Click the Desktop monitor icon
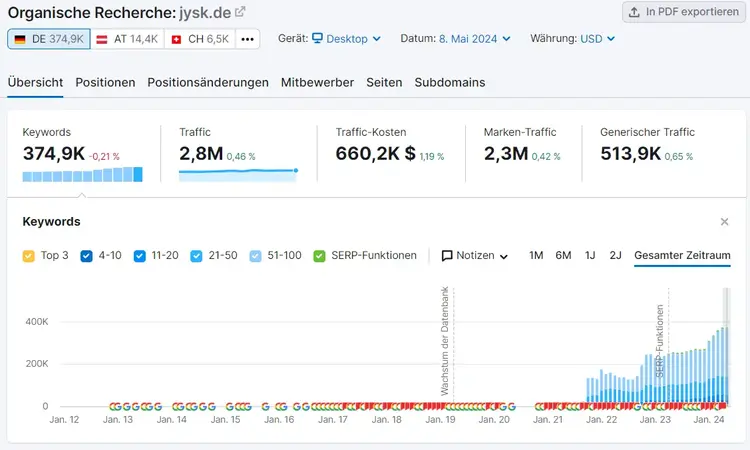750x450 pixels. (317, 38)
